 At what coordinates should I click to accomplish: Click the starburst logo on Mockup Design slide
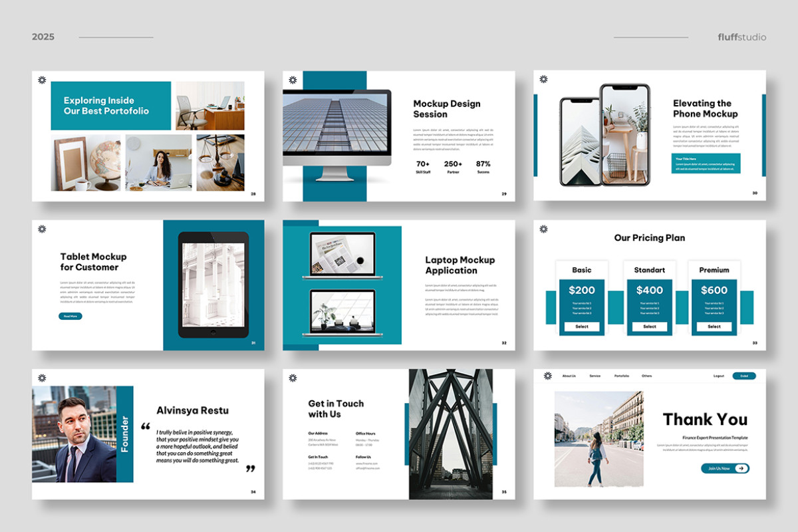[293, 80]
